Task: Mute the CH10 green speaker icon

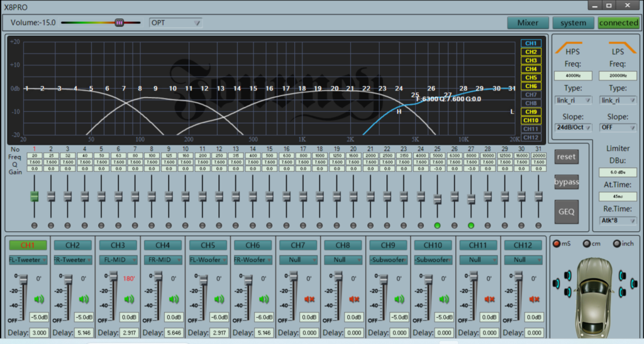Action: pos(444,299)
